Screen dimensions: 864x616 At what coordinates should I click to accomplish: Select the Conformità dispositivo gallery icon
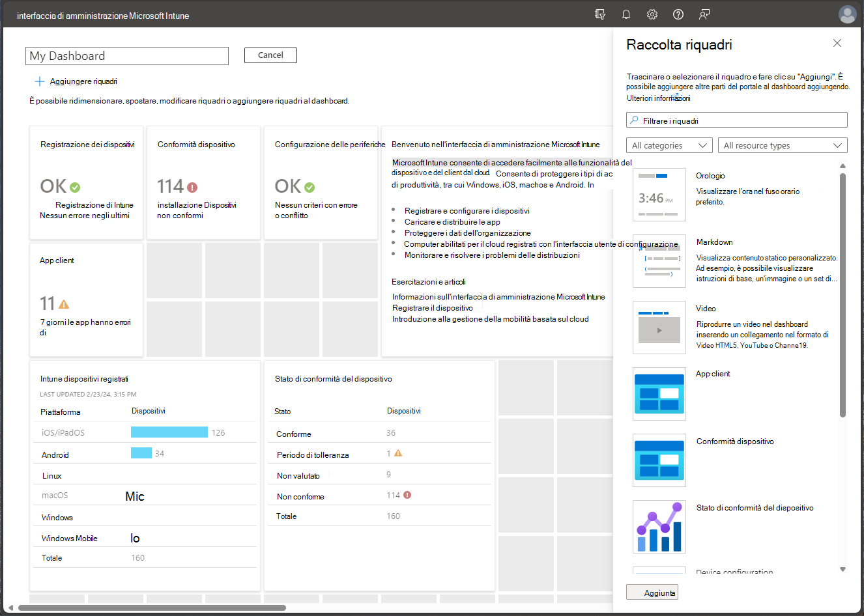[x=659, y=460]
